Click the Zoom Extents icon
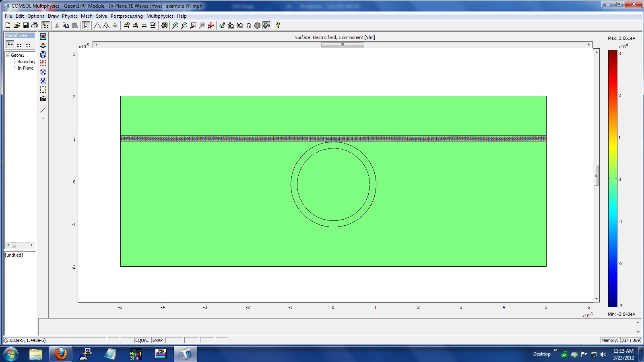Viewport: 644px width, 362px height. pos(211,25)
